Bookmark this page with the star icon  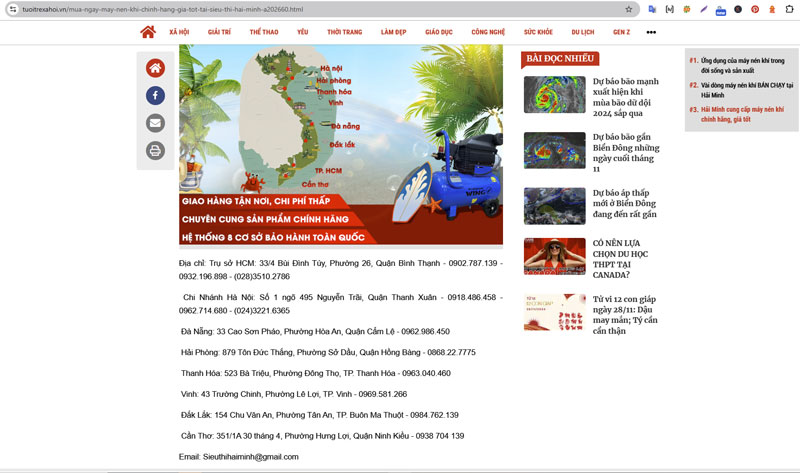click(628, 9)
